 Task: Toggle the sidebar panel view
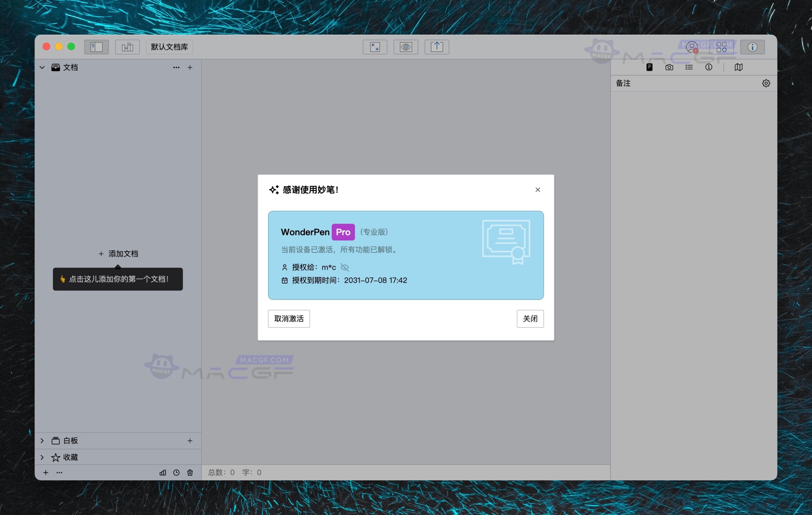pos(96,47)
